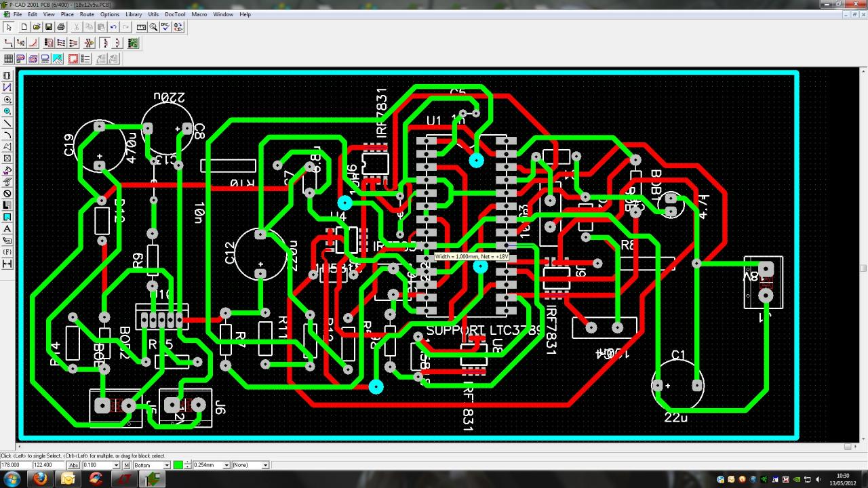Open the measure ruler tool
This screenshot has width=868, height=488.
(x=141, y=27)
